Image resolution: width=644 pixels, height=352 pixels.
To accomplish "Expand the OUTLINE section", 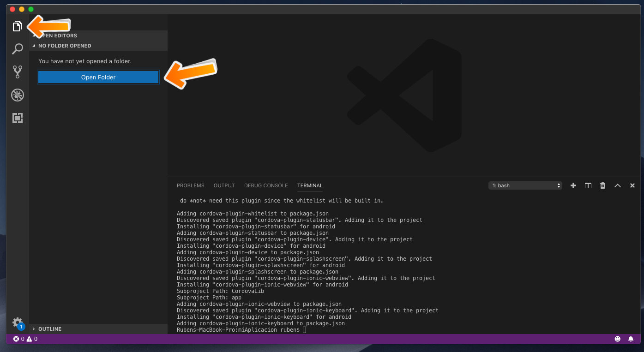I will pos(48,329).
